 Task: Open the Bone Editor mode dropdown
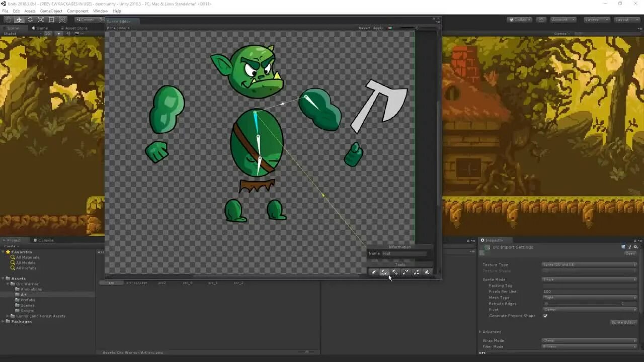click(x=118, y=28)
